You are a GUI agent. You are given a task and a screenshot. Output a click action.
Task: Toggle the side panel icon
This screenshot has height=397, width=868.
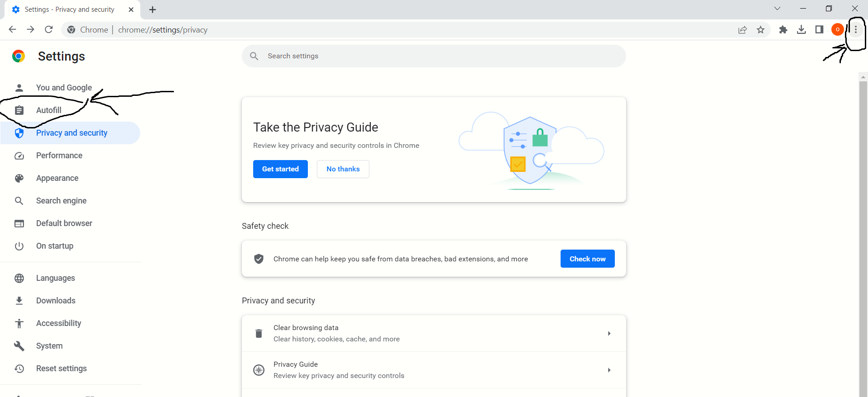(819, 30)
